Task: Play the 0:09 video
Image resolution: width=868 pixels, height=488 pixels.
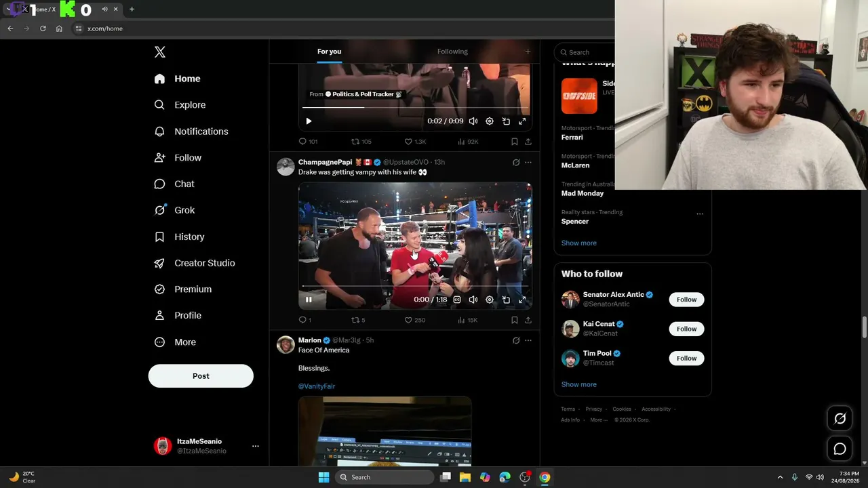Action: [x=309, y=121]
